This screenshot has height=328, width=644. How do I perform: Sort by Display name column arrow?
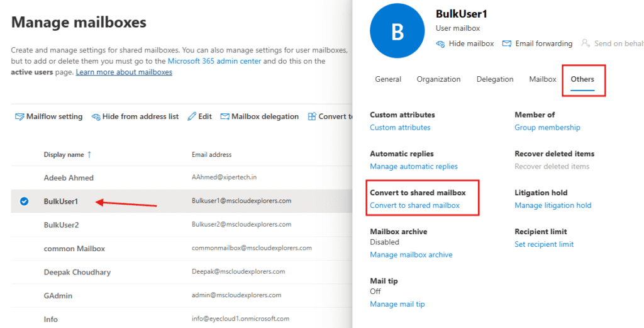click(89, 154)
